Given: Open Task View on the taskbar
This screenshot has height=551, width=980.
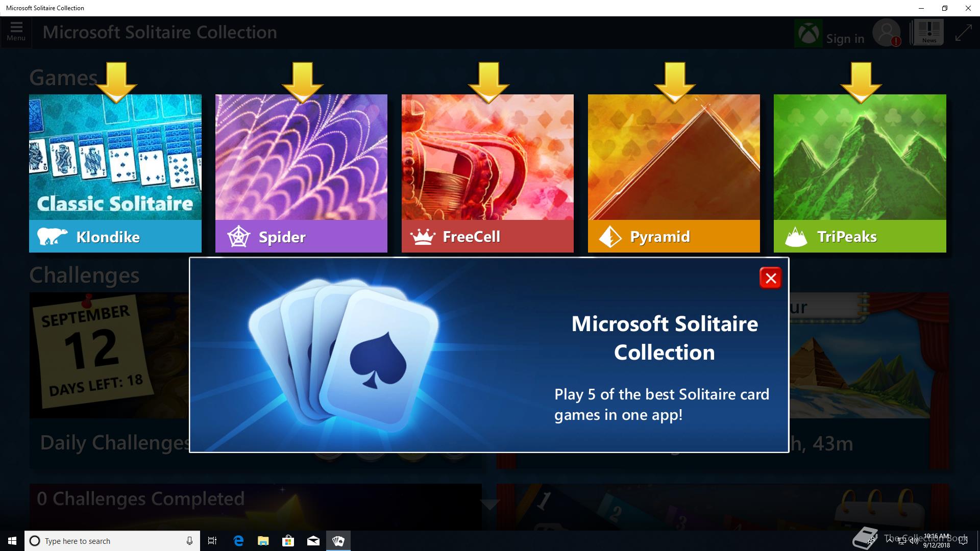Looking at the screenshot, I should pos(212,541).
